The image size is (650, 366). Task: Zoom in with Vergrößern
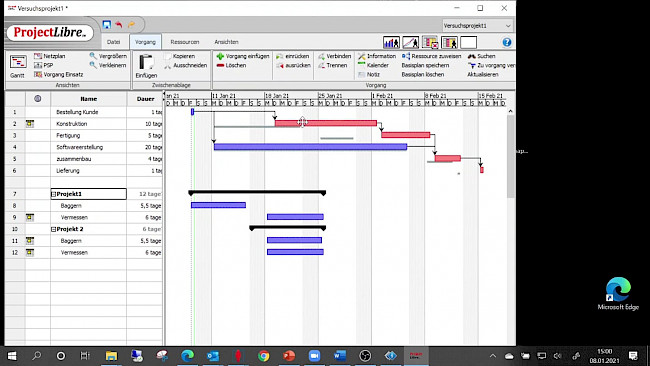(x=108, y=56)
